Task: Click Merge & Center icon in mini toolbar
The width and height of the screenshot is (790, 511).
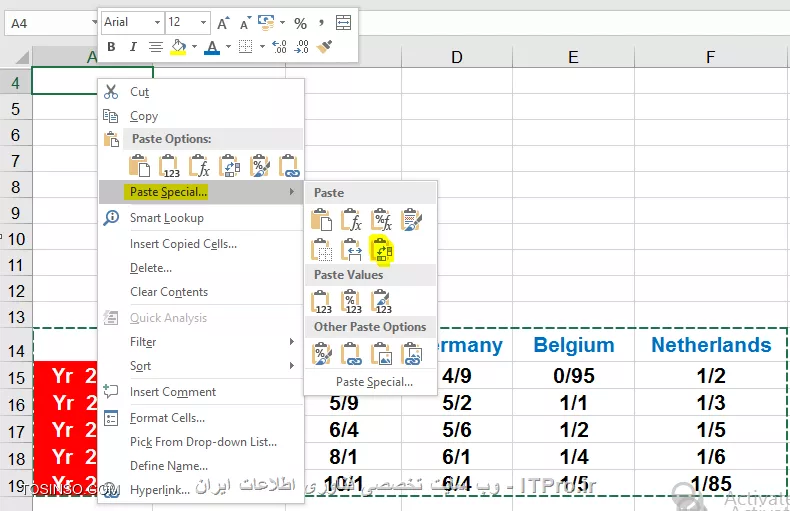Action: 343,23
